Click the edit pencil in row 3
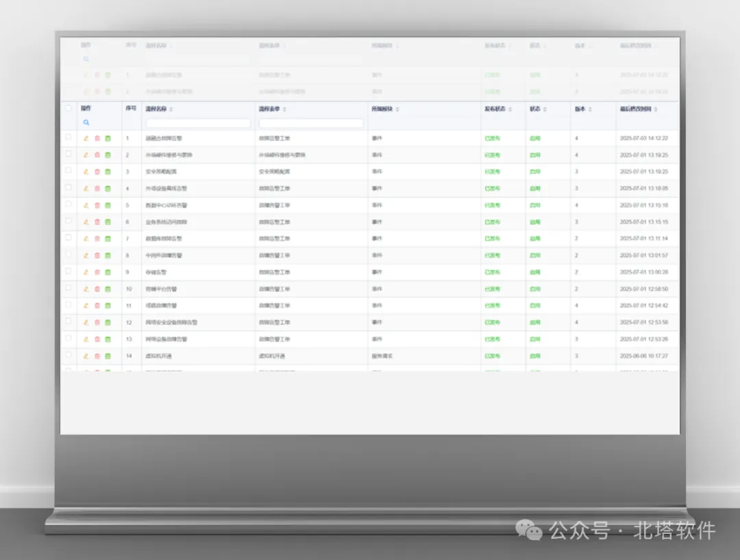This screenshot has width=740, height=560. (x=86, y=172)
